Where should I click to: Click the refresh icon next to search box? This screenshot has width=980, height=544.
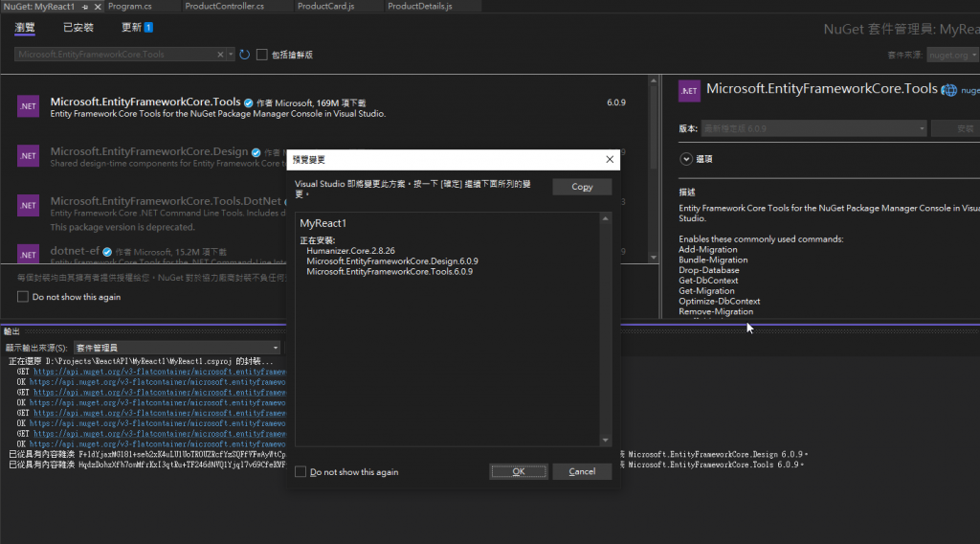tap(244, 55)
